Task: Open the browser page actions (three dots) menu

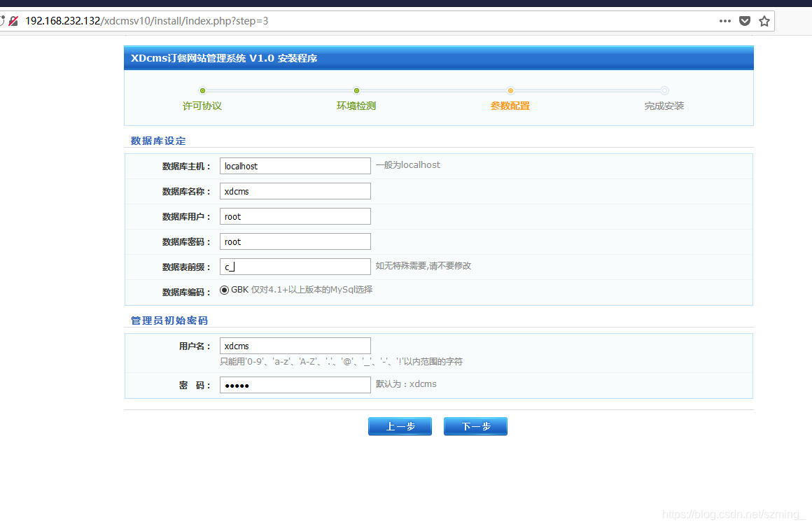Action: click(x=725, y=21)
